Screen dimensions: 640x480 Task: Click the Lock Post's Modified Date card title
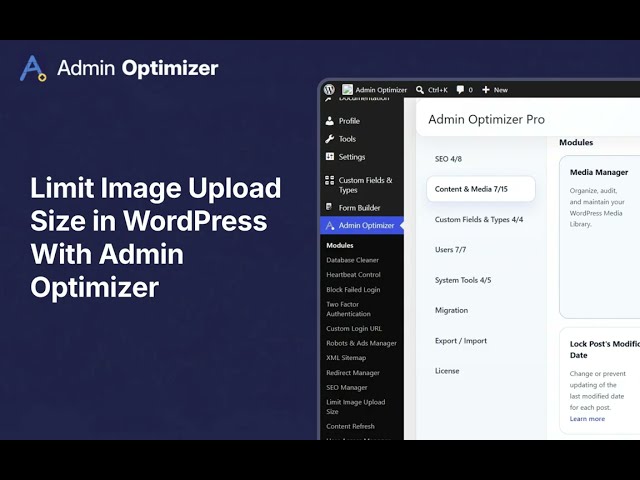(x=605, y=349)
